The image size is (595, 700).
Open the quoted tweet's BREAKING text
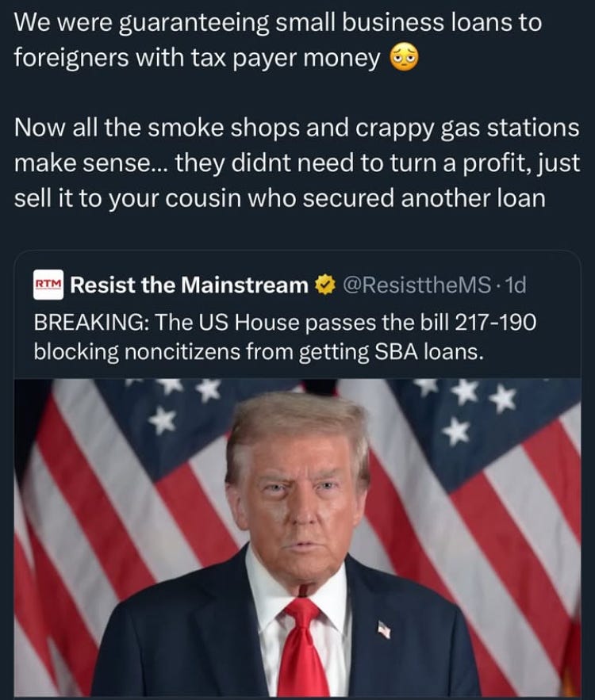[x=285, y=337]
